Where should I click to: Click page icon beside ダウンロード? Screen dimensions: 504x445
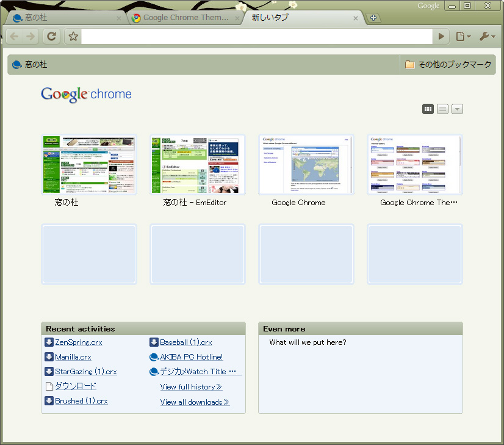pyautogui.click(x=49, y=386)
